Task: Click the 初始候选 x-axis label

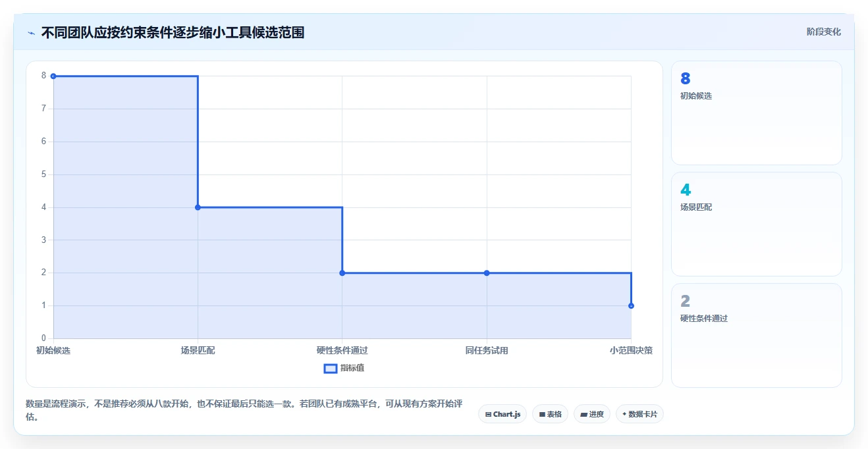Action: [x=53, y=350]
